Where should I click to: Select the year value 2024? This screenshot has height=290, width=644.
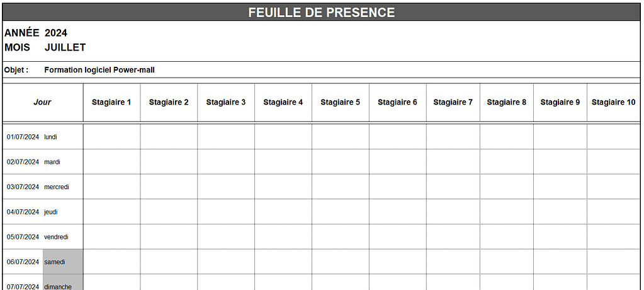point(56,33)
